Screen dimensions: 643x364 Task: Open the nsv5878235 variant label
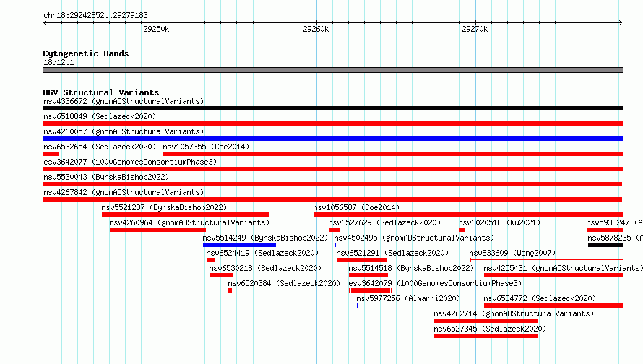tap(615, 238)
